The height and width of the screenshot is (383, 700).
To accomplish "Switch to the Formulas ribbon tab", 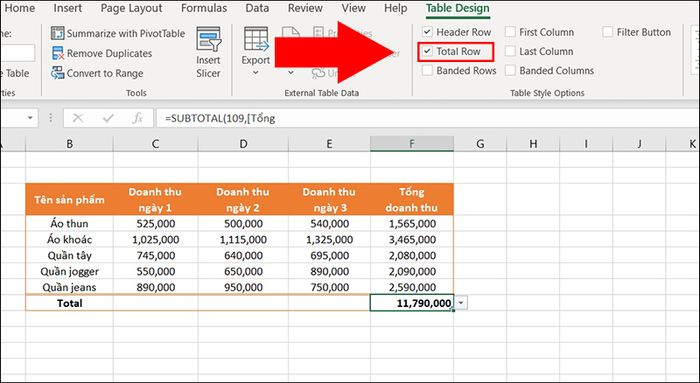I will pos(204,8).
